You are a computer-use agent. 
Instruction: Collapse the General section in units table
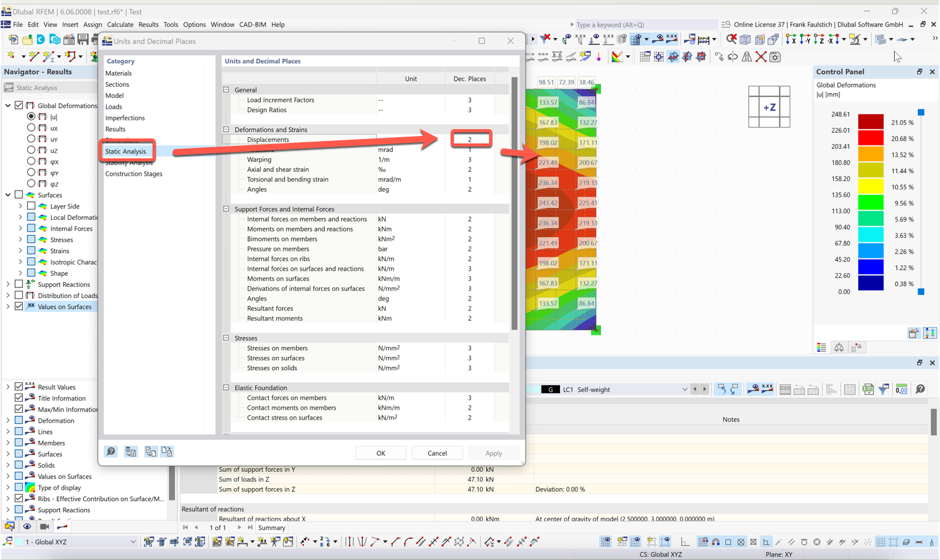pos(227,90)
